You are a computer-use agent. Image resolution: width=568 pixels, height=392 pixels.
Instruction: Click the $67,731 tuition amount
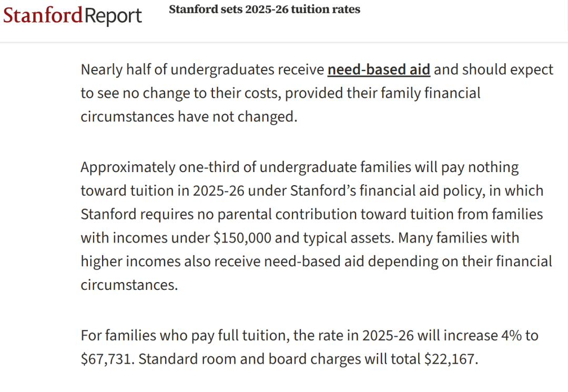click(x=105, y=359)
